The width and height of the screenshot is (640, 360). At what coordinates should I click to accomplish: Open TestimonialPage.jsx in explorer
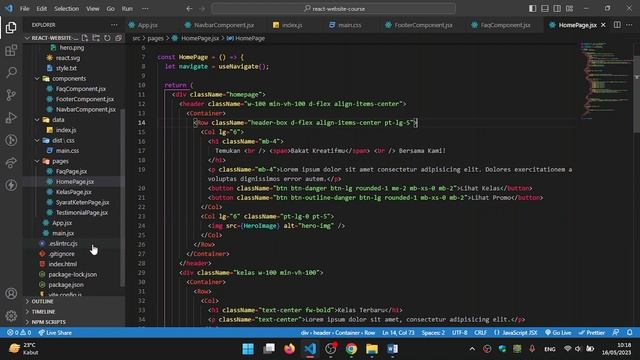click(82, 212)
